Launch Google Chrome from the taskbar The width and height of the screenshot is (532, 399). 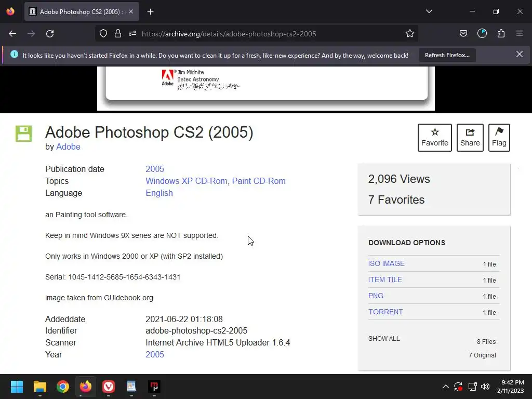63,387
